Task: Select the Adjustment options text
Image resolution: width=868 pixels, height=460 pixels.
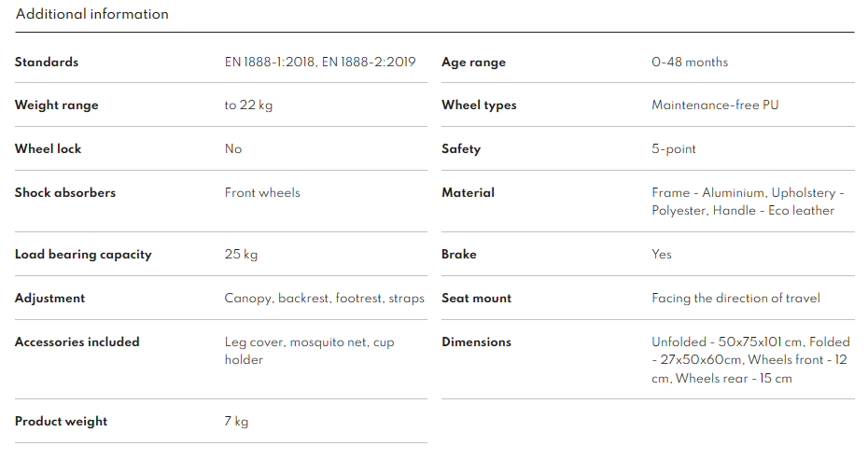Action: (x=324, y=299)
